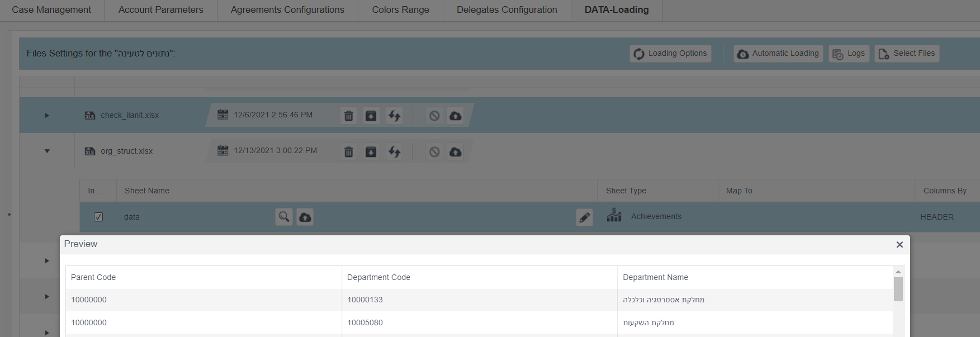The image size is (980, 337).
Task: Click the org_struct.xlsx file name
Action: [x=127, y=151]
